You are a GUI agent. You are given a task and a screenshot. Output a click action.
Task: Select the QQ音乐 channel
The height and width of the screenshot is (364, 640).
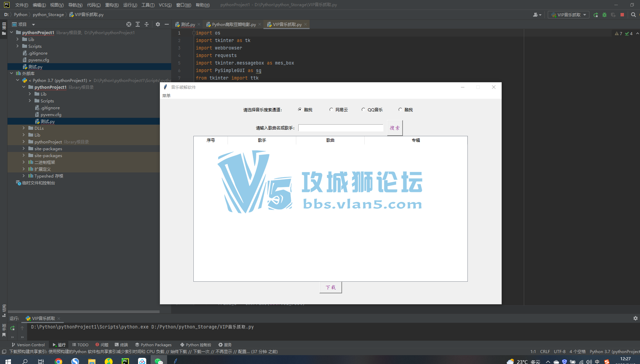coord(363,110)
